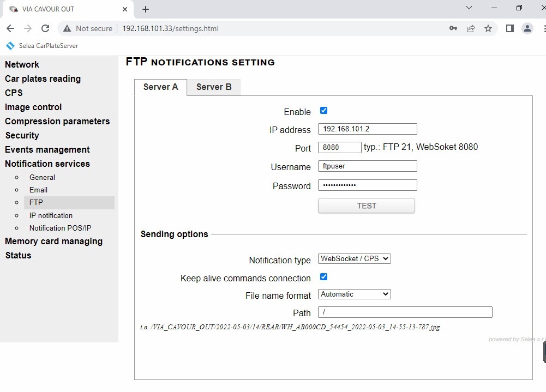This screenshot has height=392, width=546.
Task: Toggle the browser side panel icon
Action: pyautogui.click(x=510, y=28)
